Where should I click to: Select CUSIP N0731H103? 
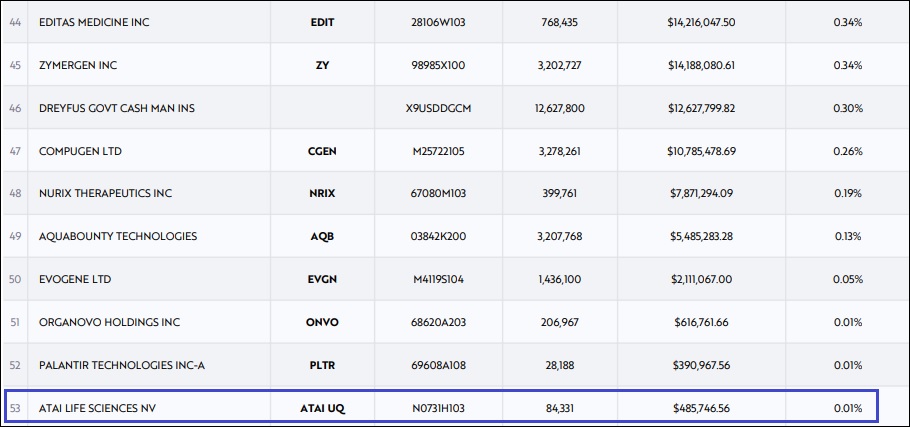pyautogui.click(x=438, y=408)
